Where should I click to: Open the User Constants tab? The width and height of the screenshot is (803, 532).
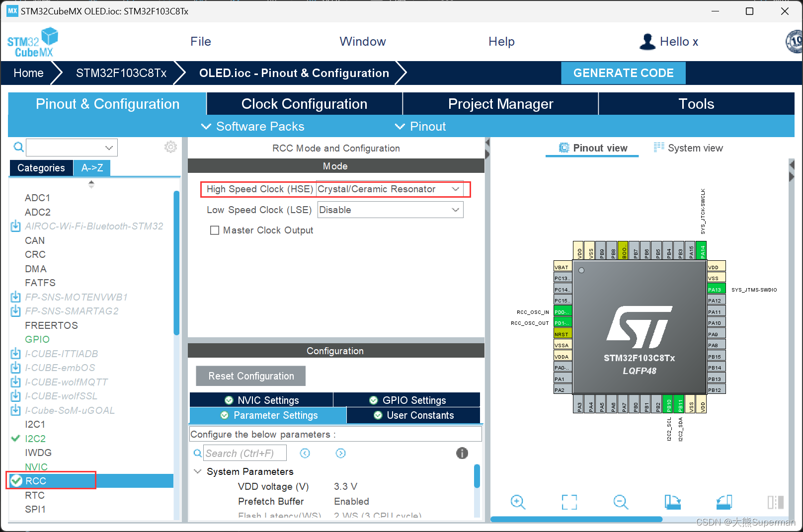[x=413, y=415]
